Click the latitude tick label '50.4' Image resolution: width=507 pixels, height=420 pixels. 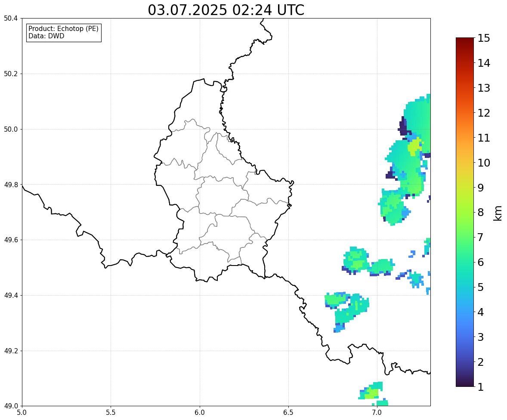[x=11, y=19]
